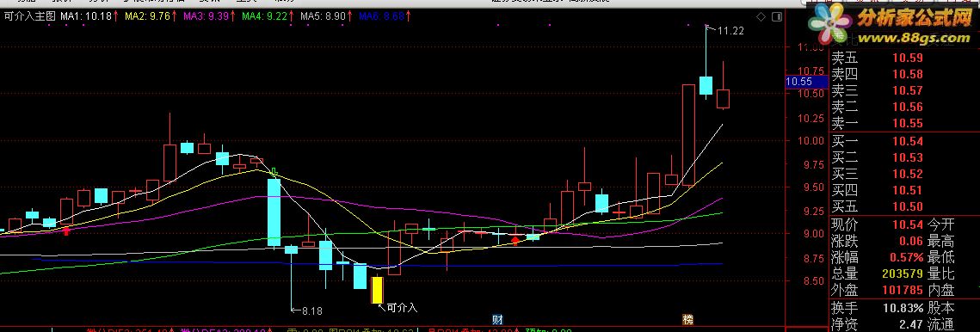The width and height of the screenshot is (980, 332).
Task: Click the orange 榜 marker on timeline
Action: coord(688,319)
